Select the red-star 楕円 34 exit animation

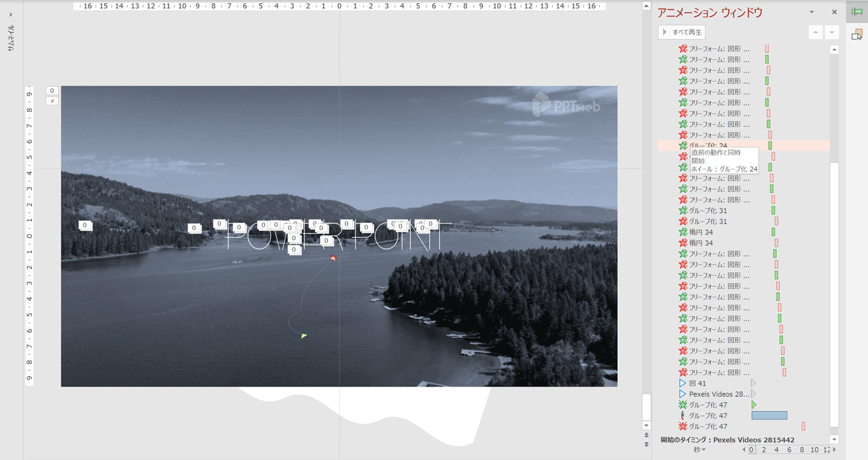[701, 243]
